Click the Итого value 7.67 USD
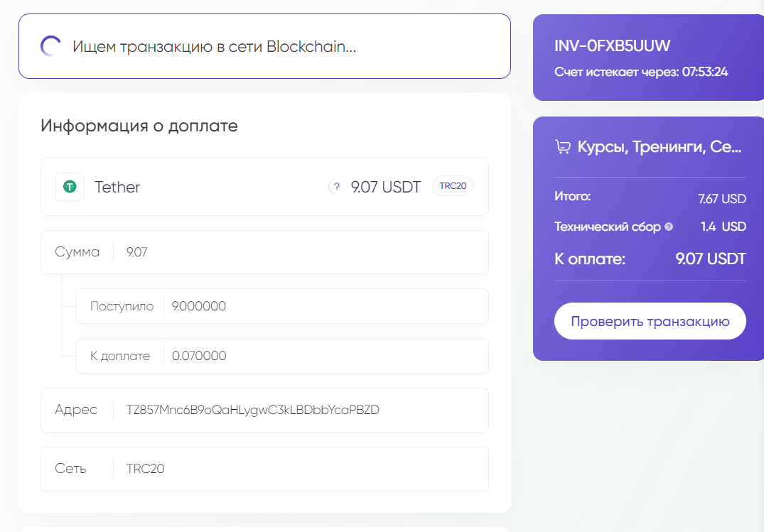This screenshot has height=532, width=764. [722, 199]
